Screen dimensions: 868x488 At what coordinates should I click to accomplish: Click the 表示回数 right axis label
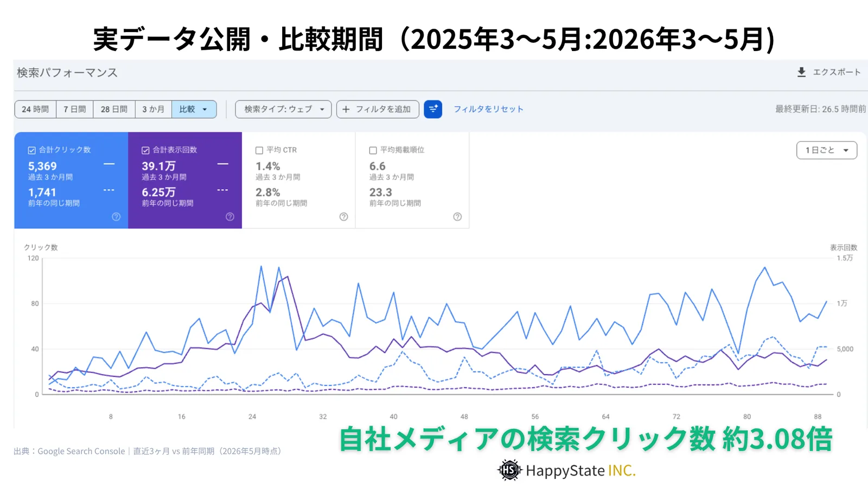click(x=844, y=247)
